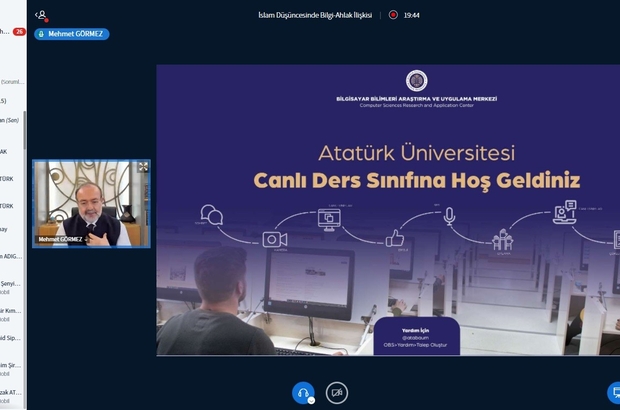The height and width of the screenshot is (410, 620).
Task: Click the headphones listen-only audio button
Action: pyautogui.click(x=303, y=393)
